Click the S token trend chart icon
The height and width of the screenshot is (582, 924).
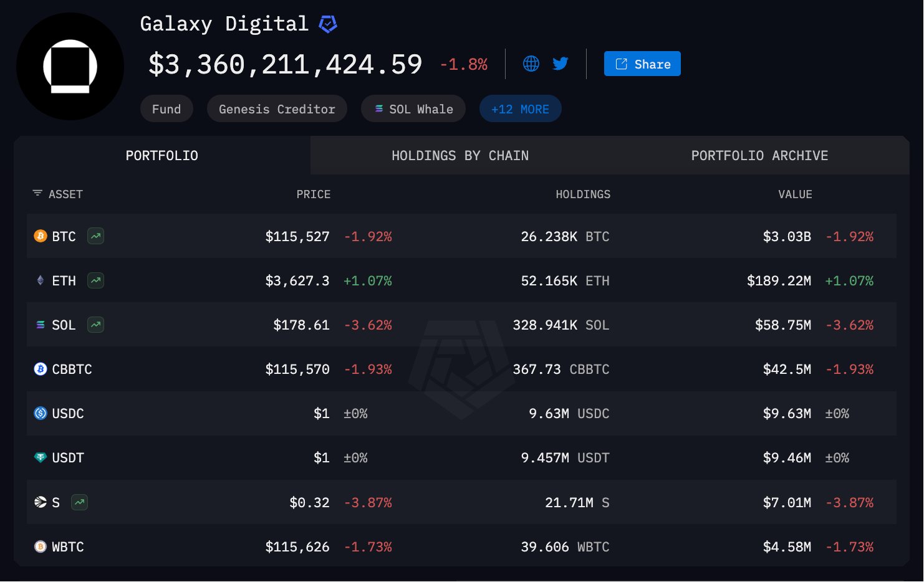click(x=79, y=502)
